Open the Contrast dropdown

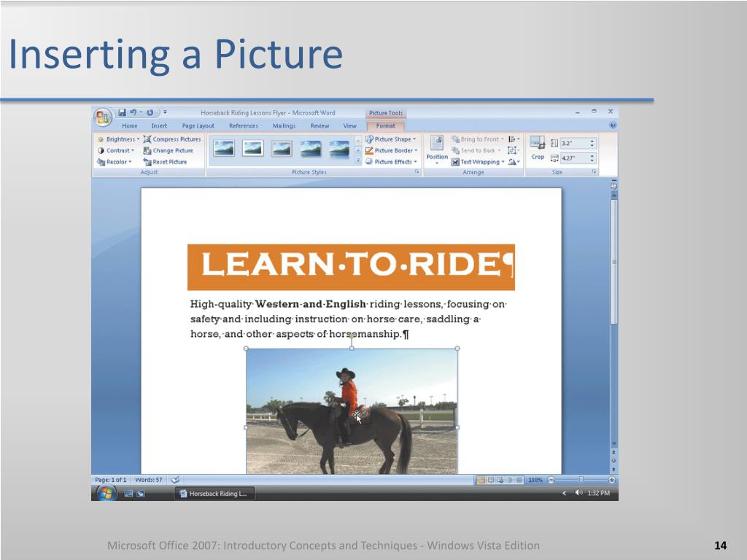(116, 150)
